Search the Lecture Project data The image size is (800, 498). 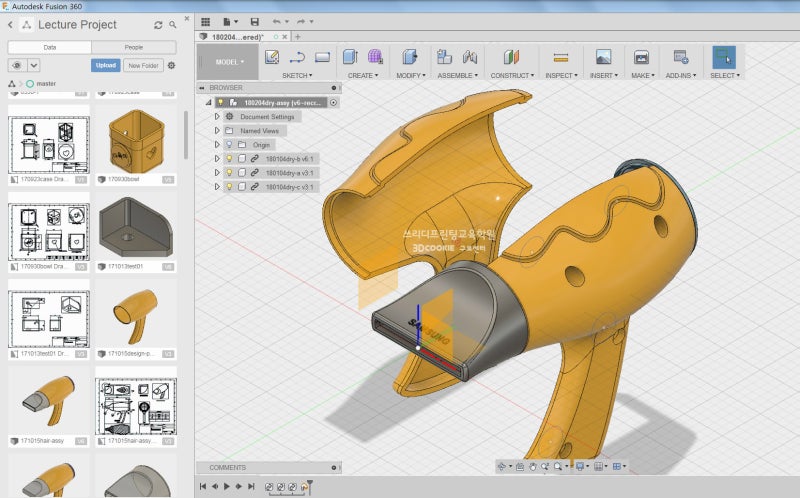point(173,24)
